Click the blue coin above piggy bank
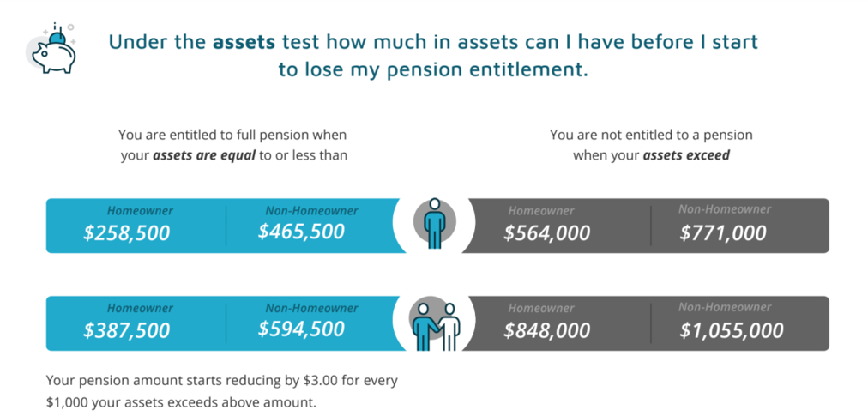The image size is (868, 416). 57,39
